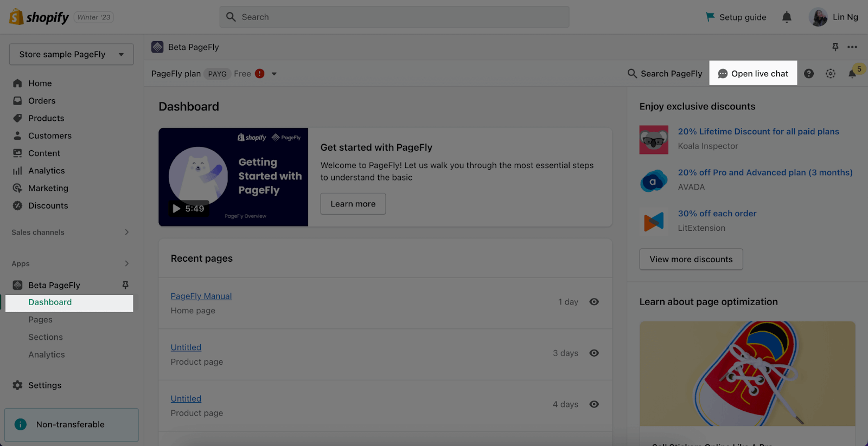Expand the Apps section

pos(126,263)
